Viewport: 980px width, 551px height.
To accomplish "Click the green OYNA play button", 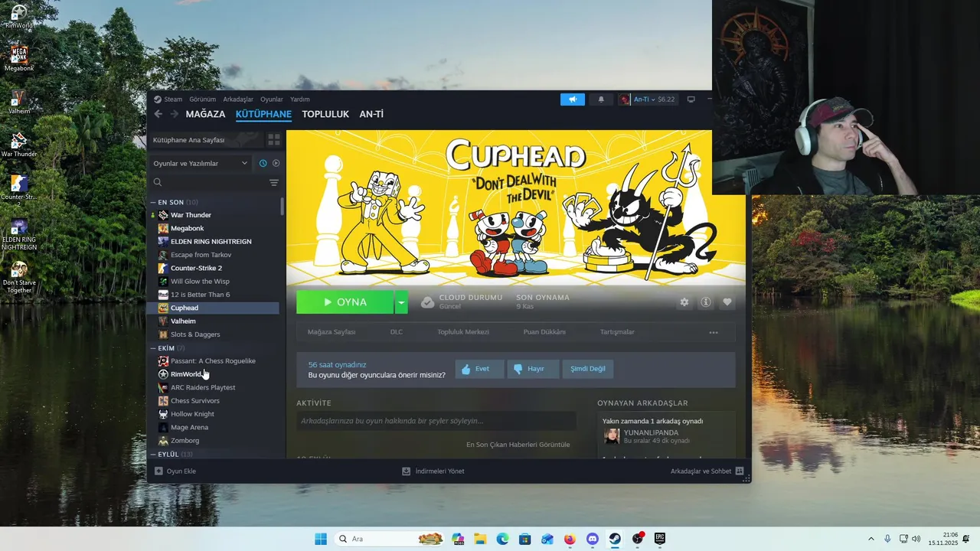I will click(x=345, y=302).
